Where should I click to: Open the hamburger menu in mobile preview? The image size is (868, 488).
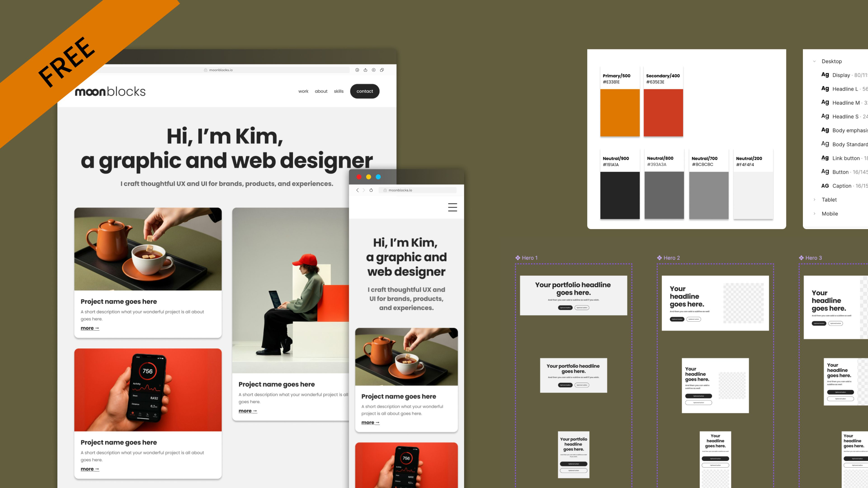click(x=452, y=207)
